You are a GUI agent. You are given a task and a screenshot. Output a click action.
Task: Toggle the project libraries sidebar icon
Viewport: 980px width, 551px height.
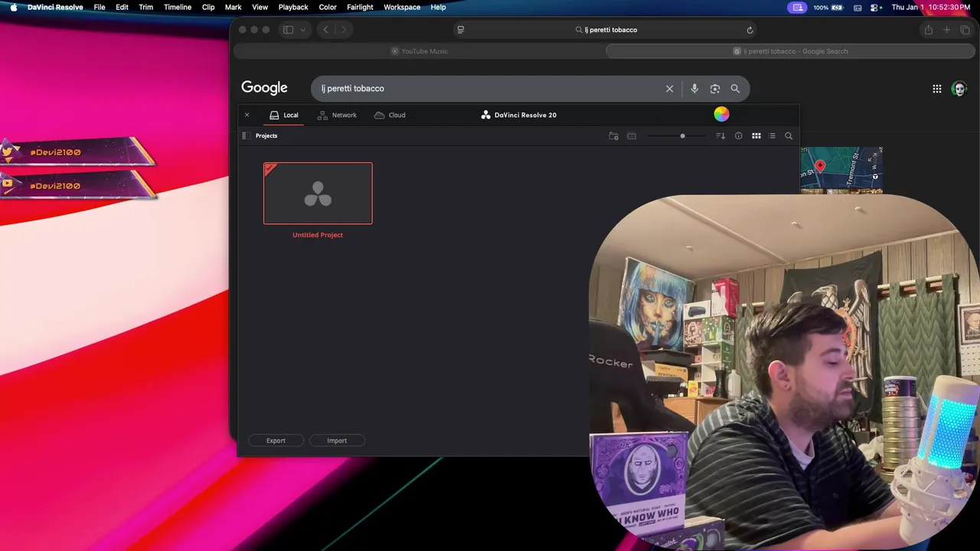(246, 135)
